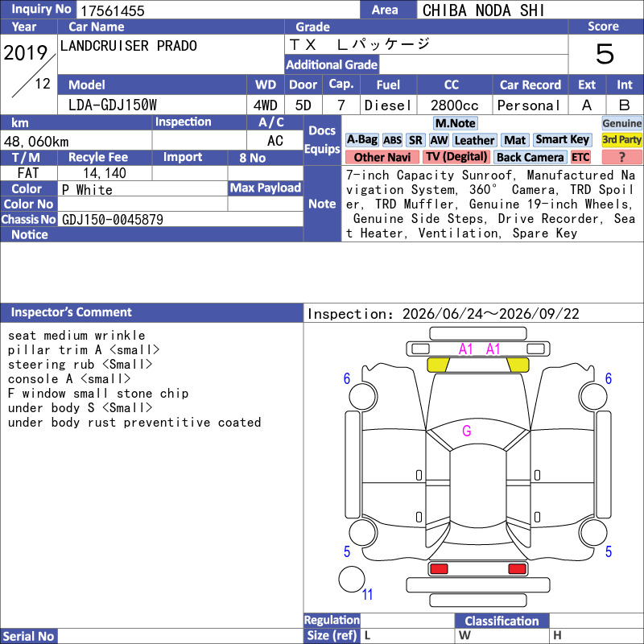Click recycle fee value 14,140
This screenshot has width=644, height=644.
point(105,173)
